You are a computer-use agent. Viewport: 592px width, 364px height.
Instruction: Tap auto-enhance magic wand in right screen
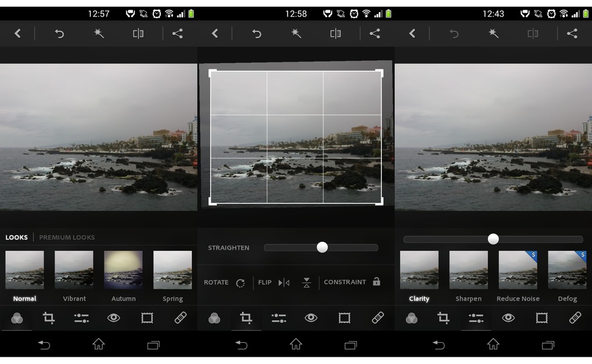pyautogui.click(x=494, y=34)
